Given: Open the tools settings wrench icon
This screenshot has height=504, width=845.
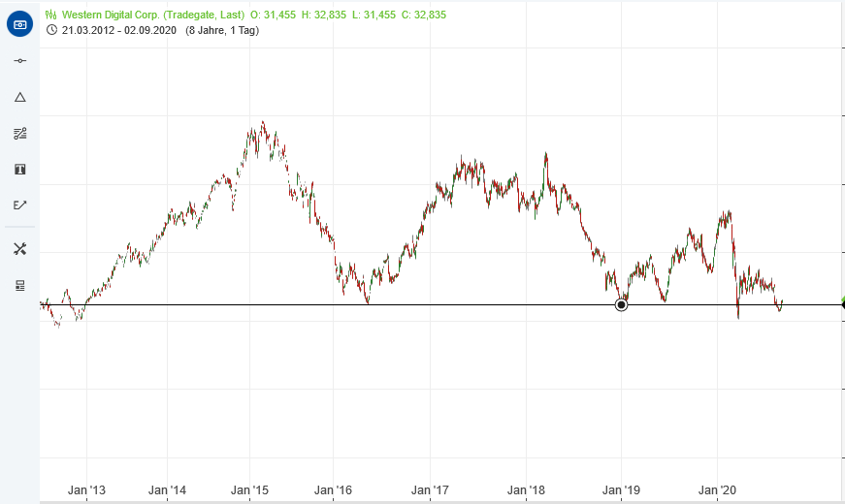Looking at the screenshot, I should pyautogui.click(x=20, y=249).
